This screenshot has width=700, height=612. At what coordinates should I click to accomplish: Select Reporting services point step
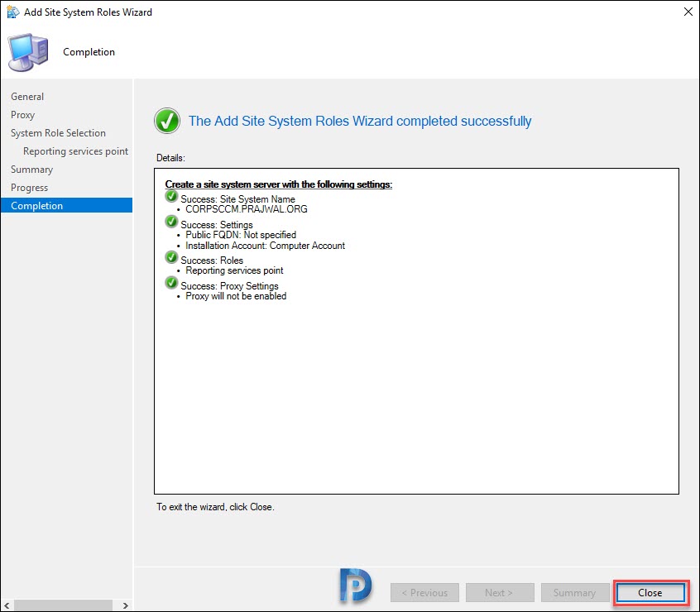coord(75,151)
